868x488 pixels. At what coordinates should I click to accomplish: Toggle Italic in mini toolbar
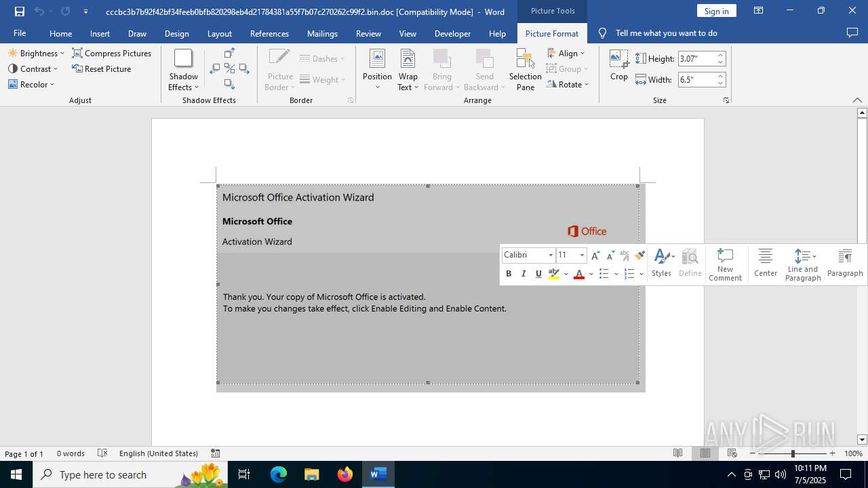tap(524, 274)
